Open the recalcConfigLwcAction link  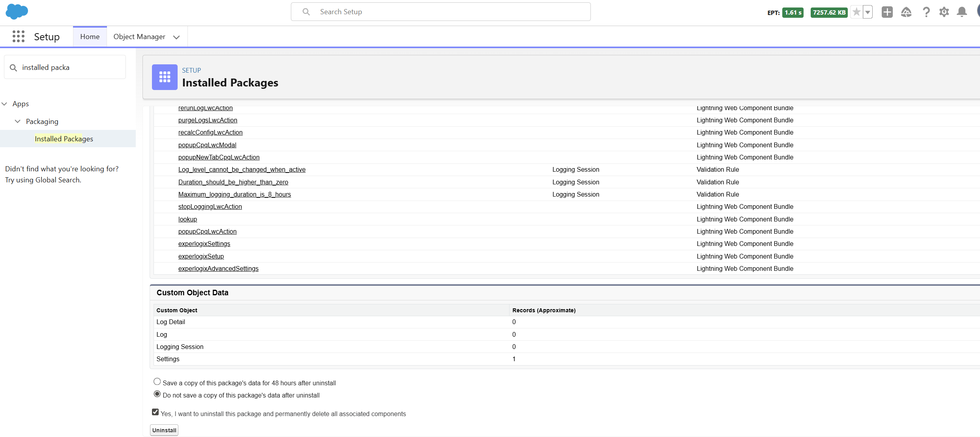210,132
